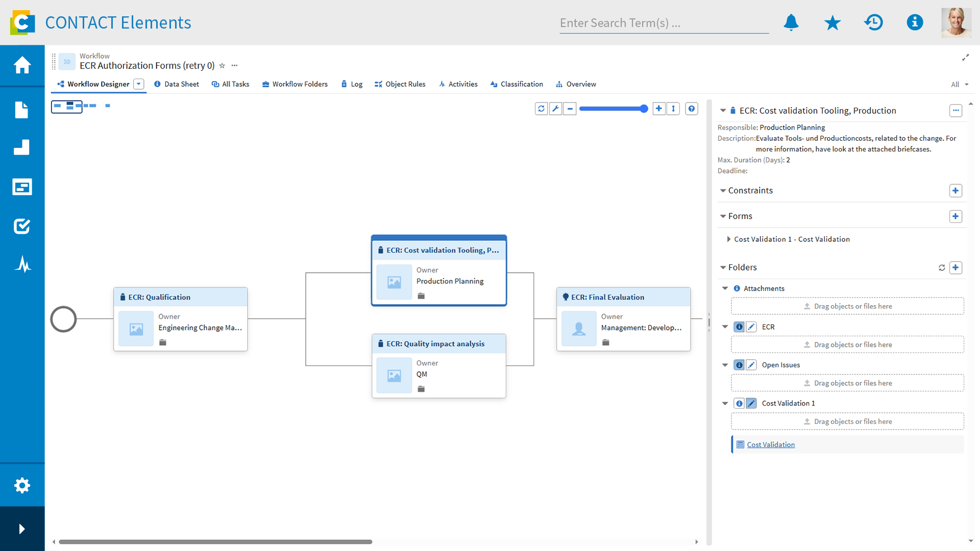Toggle the edit pencil for the ECR folder
The width and height of the screenshot is (980, 551).
[x=751, y=327]
